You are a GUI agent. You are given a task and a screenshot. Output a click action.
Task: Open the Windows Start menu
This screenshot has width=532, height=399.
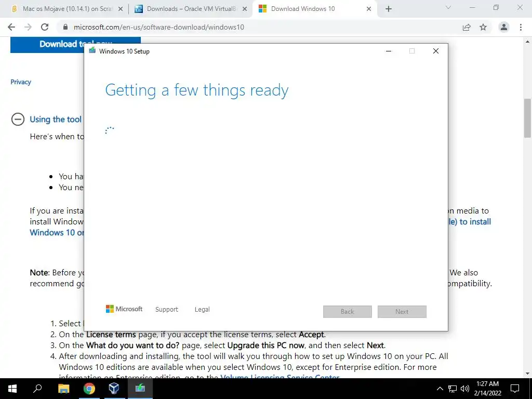[12, 389]
